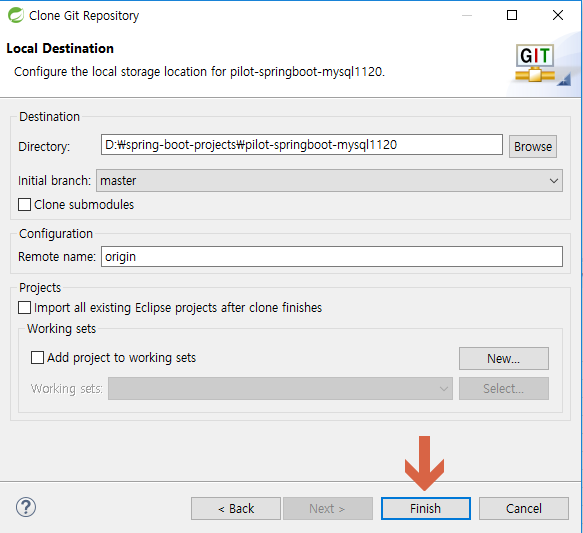The width and height of the screenshot is (583, 533).
Task: Maximize the Clone Git Repository window
Action: pyautogui.click(x=512, y=15)
